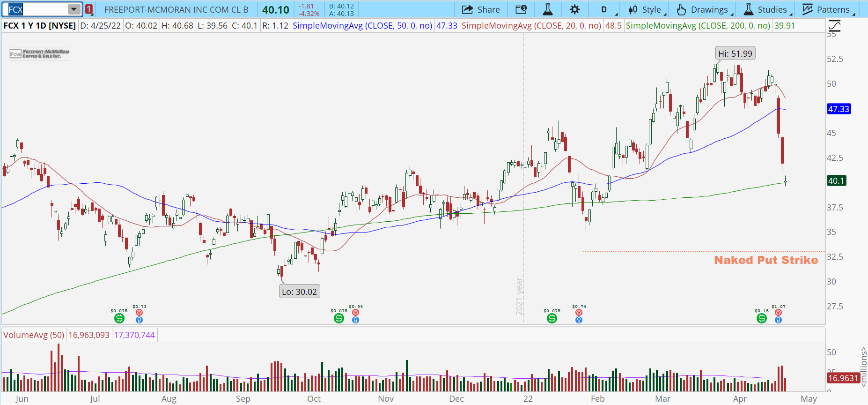This screenshot has height=405, width=868.
Task: Click the 16,963,093 volume value
Action: coord(89,335)
